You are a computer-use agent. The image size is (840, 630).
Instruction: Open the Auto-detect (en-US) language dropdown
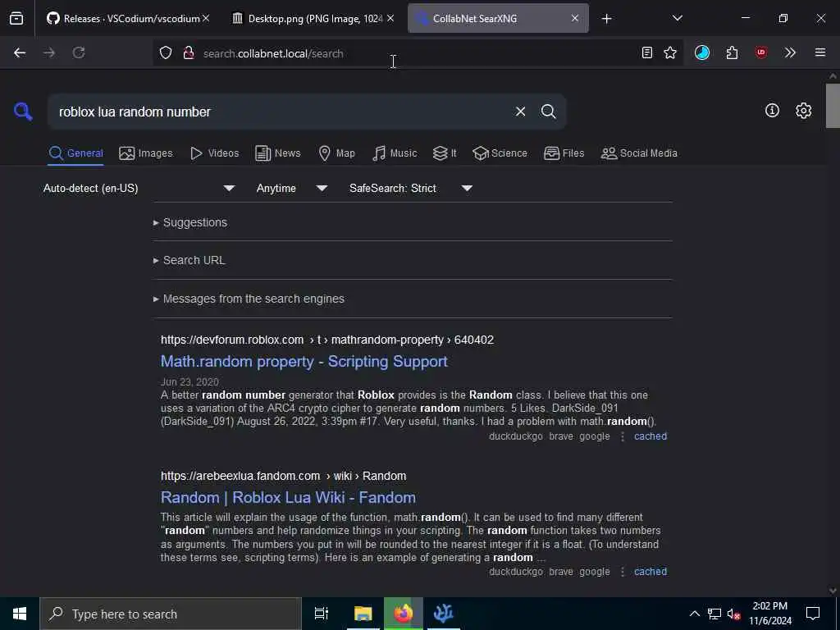coord(139,188)
